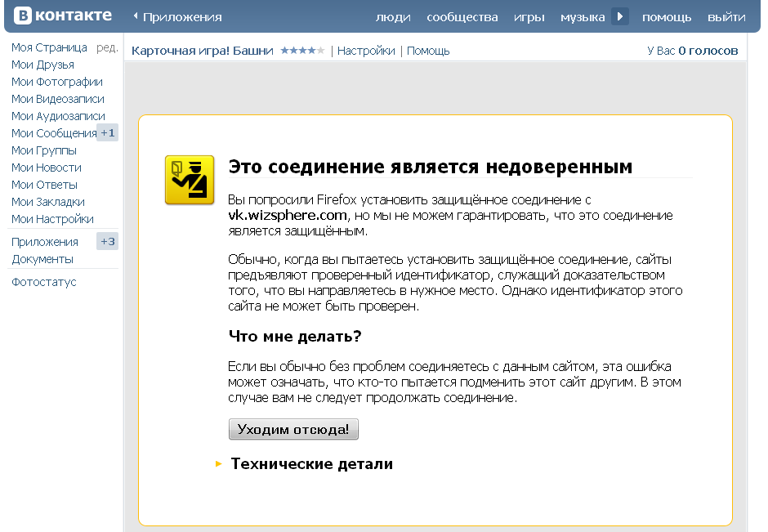Click the VKontakte logo

coord(63,16)
